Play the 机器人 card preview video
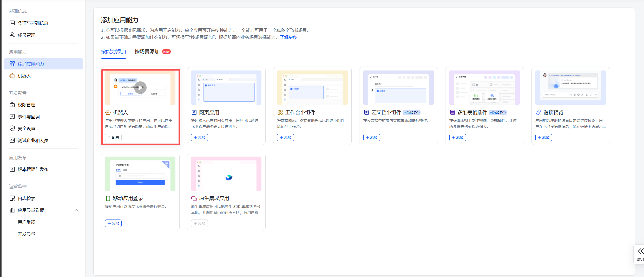The height and width of the screenshot is (277, 644). 140,88
